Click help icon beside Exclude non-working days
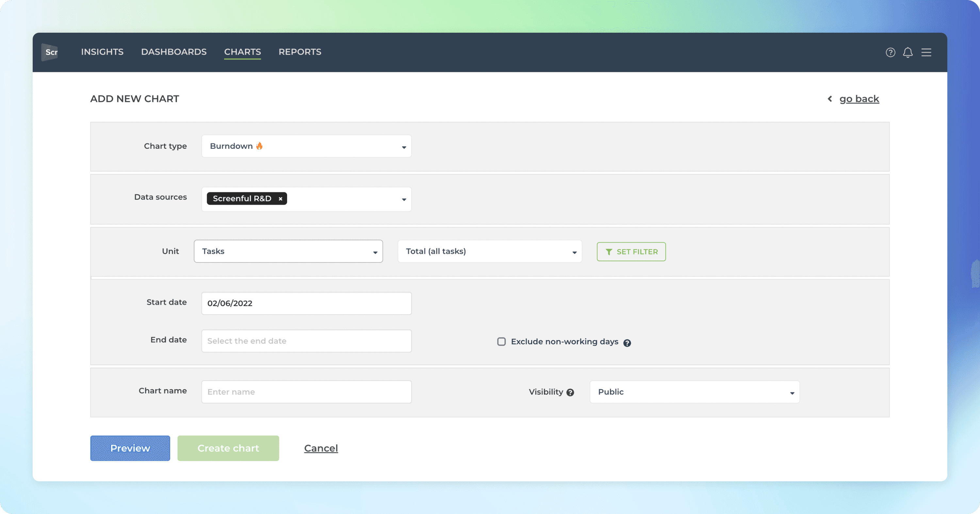Image resolution: width=980 pixels, height=514 pixels. point(627,343)
